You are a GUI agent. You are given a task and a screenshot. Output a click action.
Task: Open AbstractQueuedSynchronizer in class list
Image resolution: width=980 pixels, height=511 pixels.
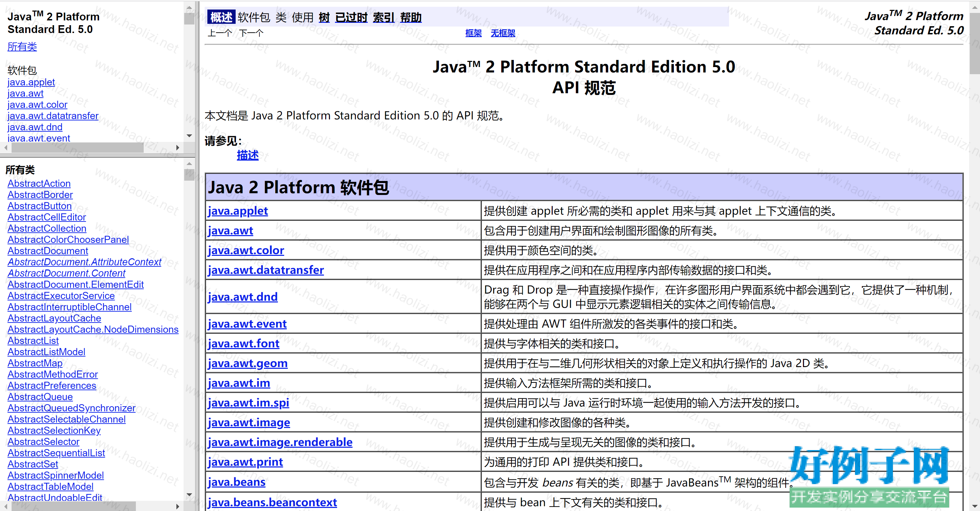pos(72,408)
